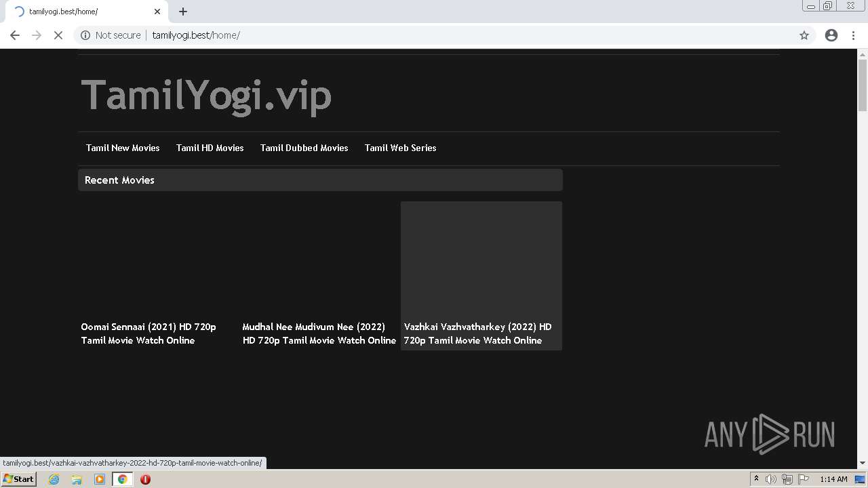This screenshot has height=488, width=868.
Task: Click the Recent Movies heading
Action: click(119, 180)
